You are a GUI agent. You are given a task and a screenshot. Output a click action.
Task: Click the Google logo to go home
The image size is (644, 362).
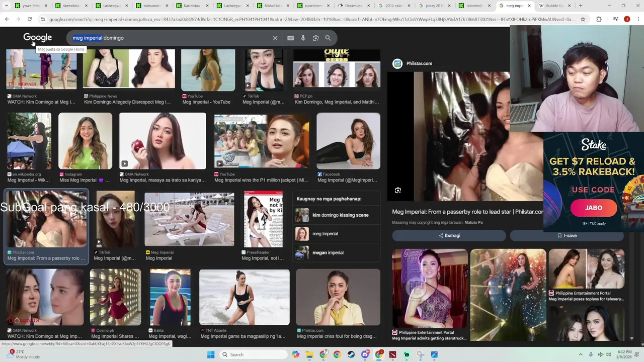pos(37,38)
